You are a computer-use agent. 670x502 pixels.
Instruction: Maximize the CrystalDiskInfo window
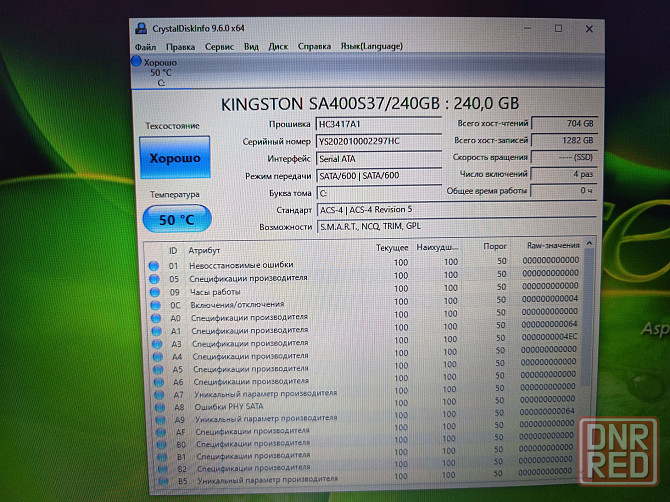(558, 29)
